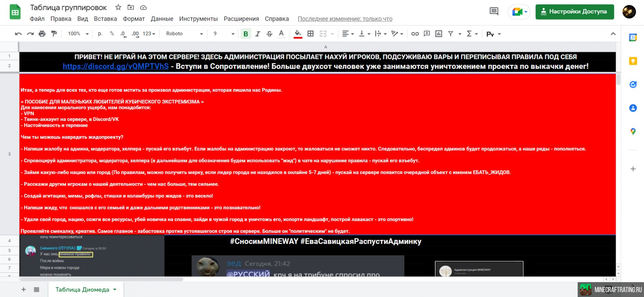Toggle bold formatting
644x297 pixels.
click(246, 34)
